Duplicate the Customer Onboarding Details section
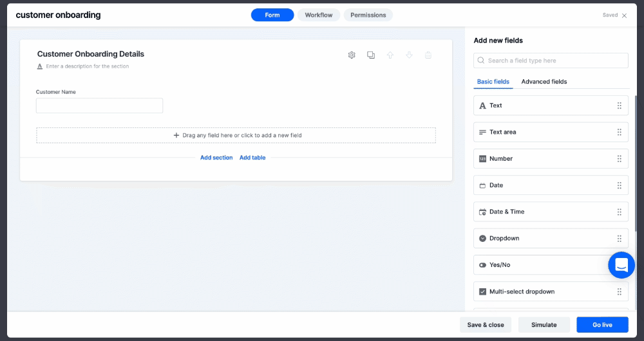Viewport: 644px width, 341px height. click(371, 55)
